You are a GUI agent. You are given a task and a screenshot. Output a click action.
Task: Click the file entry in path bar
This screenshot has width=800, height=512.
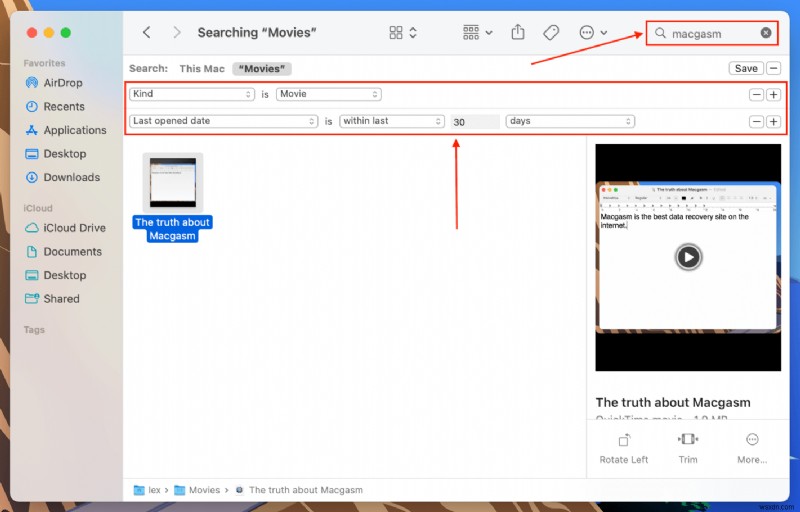299,490
